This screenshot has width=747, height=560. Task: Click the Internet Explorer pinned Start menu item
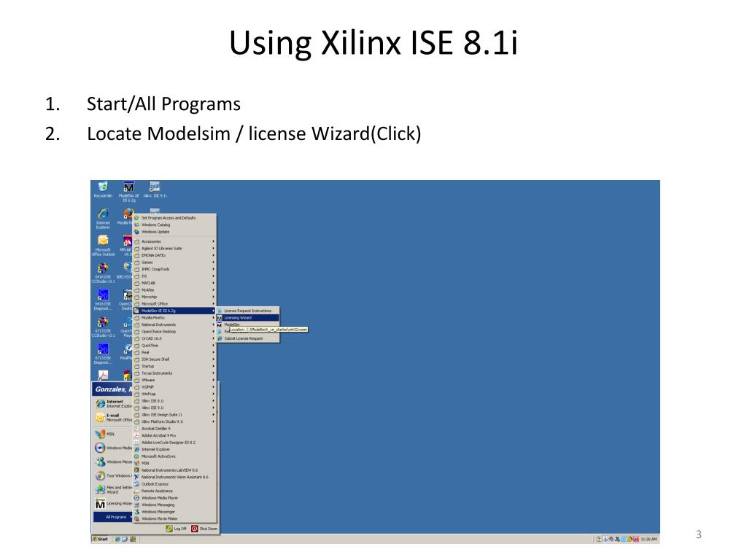[x=113, y=404]
